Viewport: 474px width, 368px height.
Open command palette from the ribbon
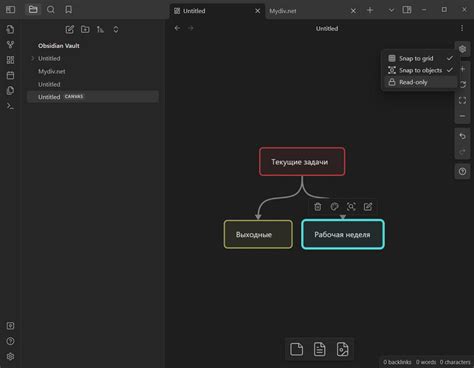point(10,106)
